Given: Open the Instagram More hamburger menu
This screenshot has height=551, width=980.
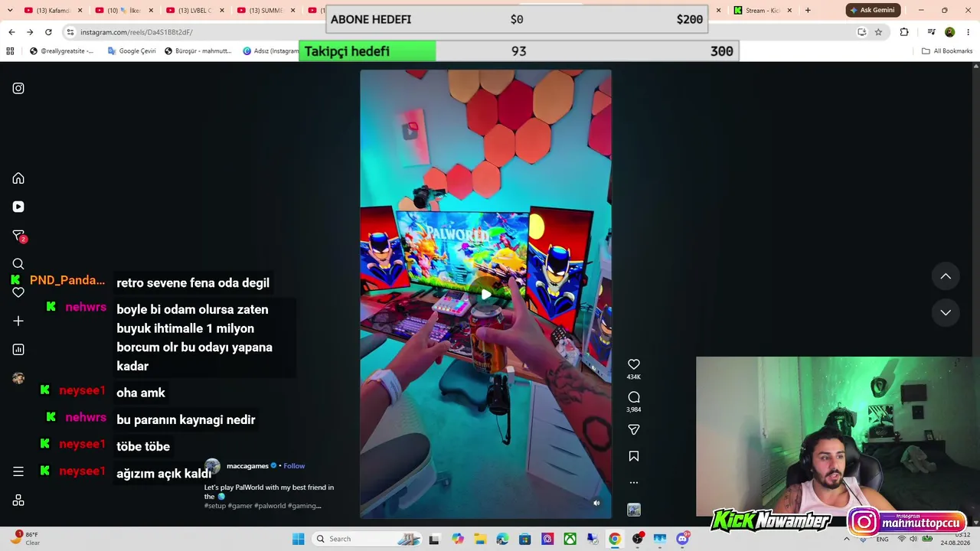Looking at the screenshot, I should (18, 471).
